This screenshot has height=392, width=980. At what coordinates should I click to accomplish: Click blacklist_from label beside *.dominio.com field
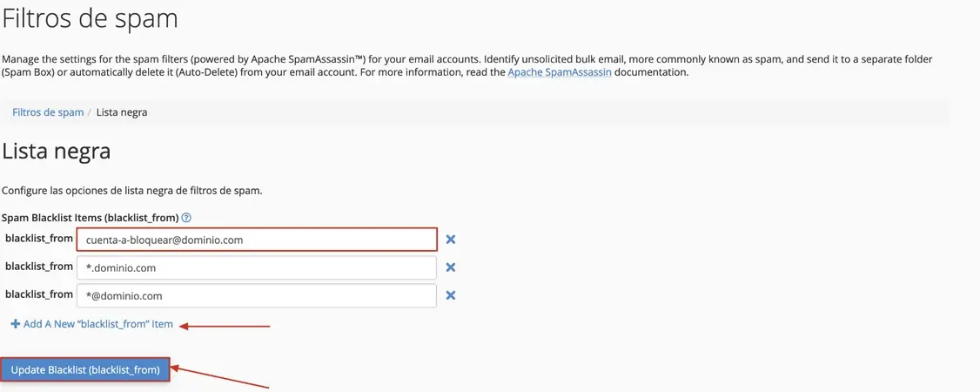39,267
